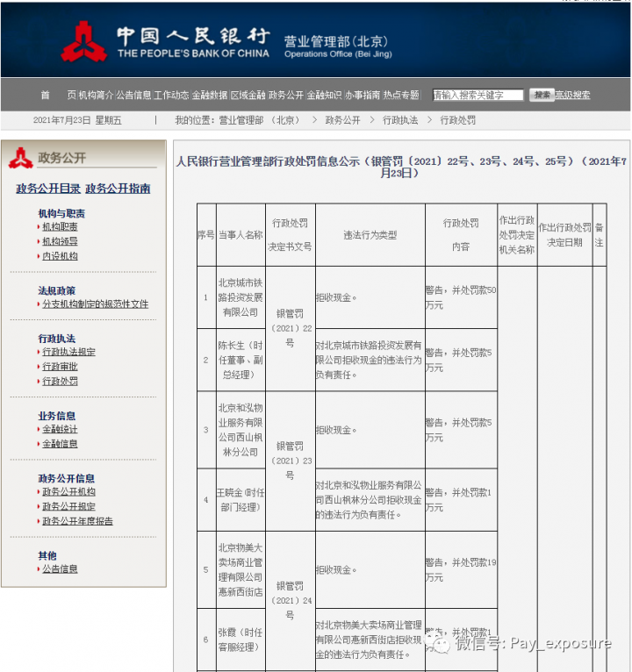Open 行政执法规定 sidebar link
Image resolution: width=632 pixels, height=672 pixels.
pos(68,352)
